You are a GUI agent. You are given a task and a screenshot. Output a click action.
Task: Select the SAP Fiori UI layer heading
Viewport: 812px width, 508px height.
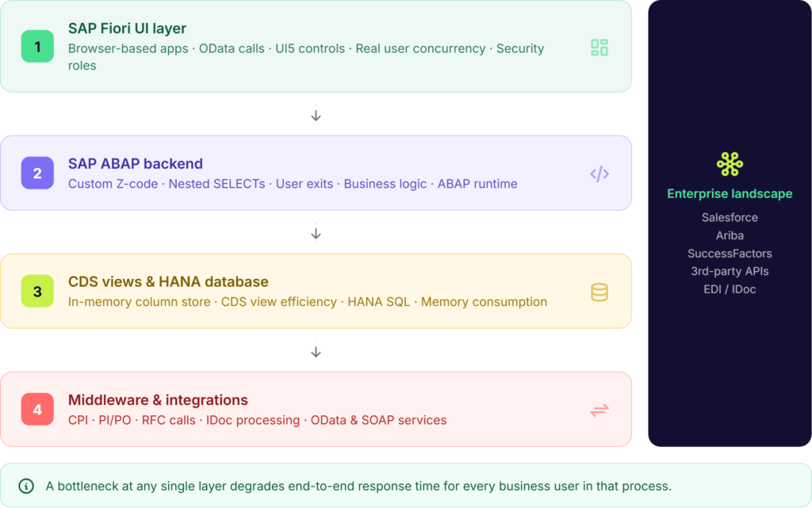(x=127, y=29)
